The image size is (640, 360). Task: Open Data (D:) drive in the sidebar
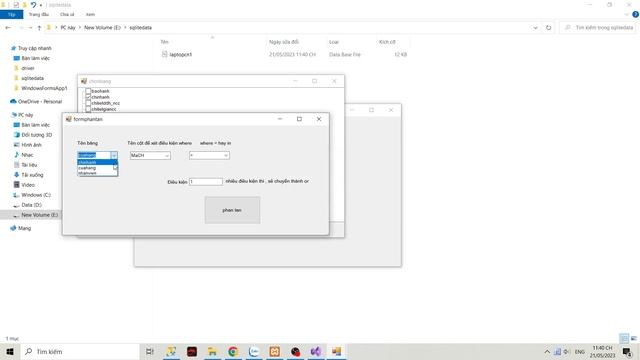coord(31,205)
